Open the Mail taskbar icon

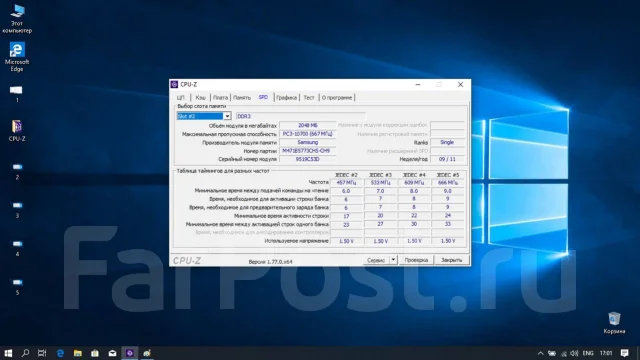[112, 353]
